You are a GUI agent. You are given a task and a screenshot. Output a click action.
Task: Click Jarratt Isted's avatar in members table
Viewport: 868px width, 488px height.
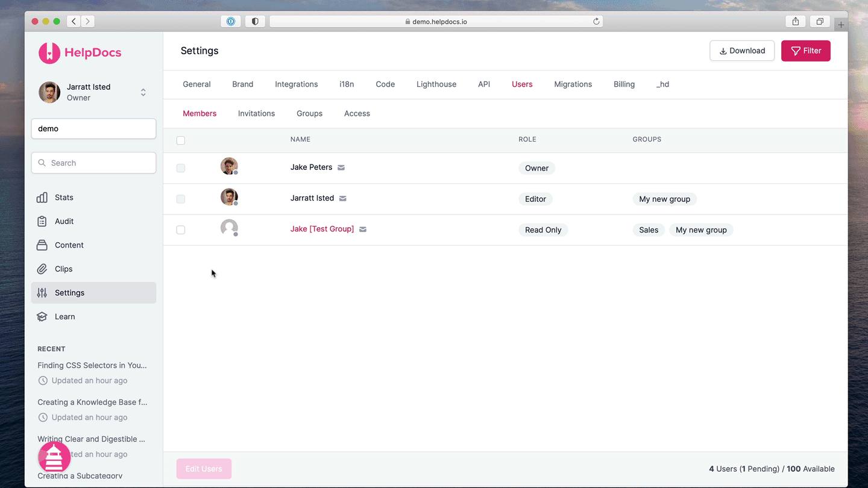click(229, 197)
